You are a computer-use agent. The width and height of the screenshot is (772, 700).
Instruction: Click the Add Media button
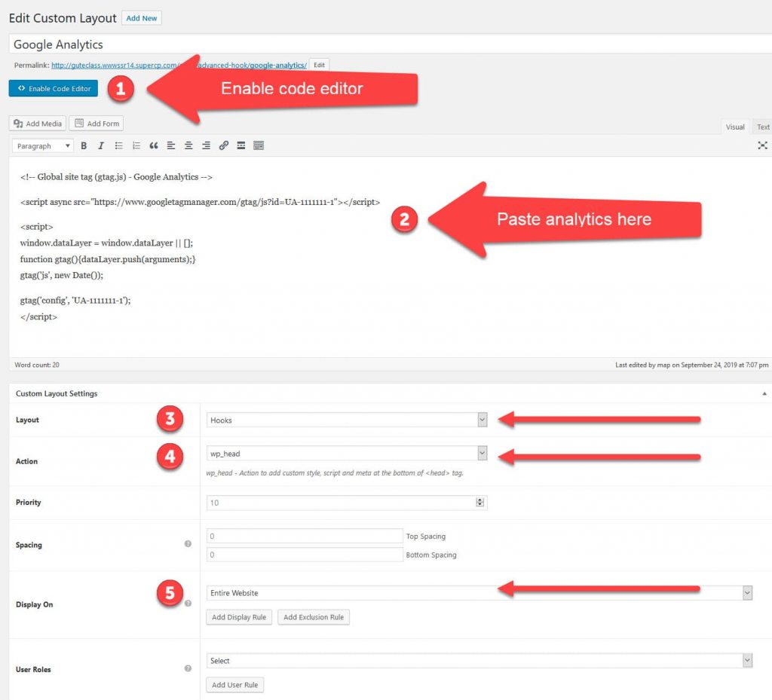(x=38, y=124)
